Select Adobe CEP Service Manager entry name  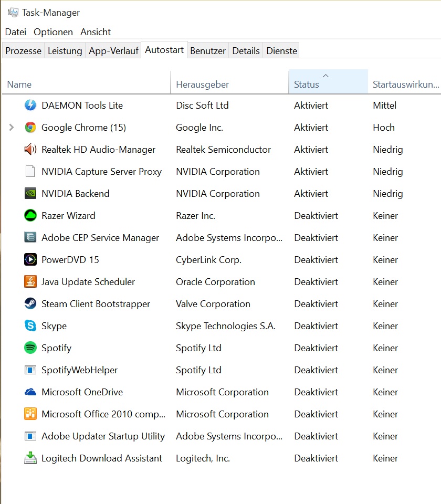tap(100, 237)
